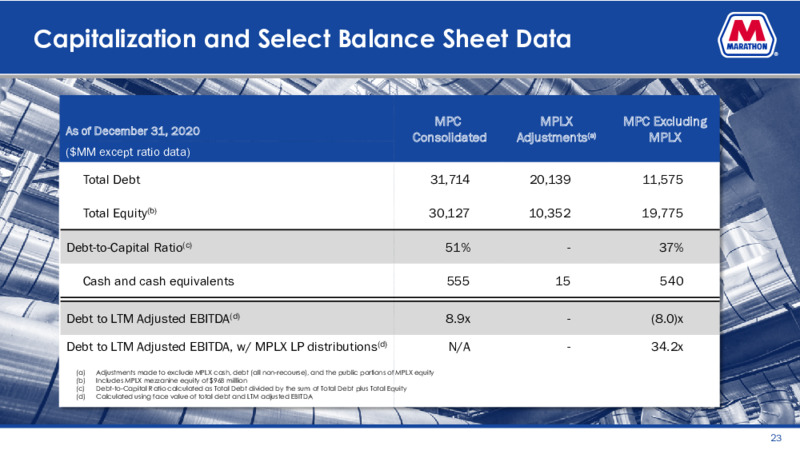Click the Total Debt value 31,714
Image resolution: width=800 pixels, height=450 pixels.
pyautogui.click(x=449, y=180)
